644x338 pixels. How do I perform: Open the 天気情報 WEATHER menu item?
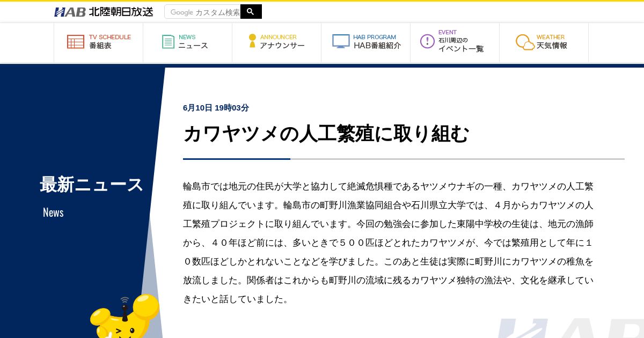click(544, 42)
